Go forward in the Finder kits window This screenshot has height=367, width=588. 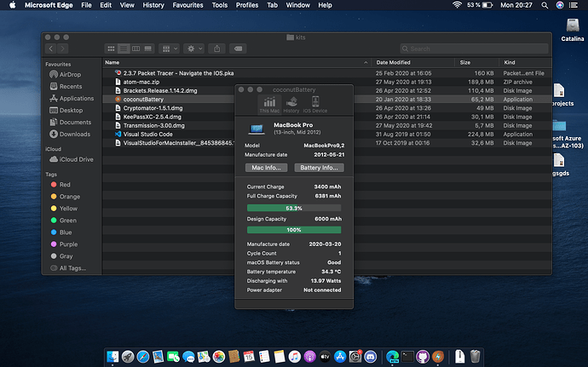click(62, 49)
